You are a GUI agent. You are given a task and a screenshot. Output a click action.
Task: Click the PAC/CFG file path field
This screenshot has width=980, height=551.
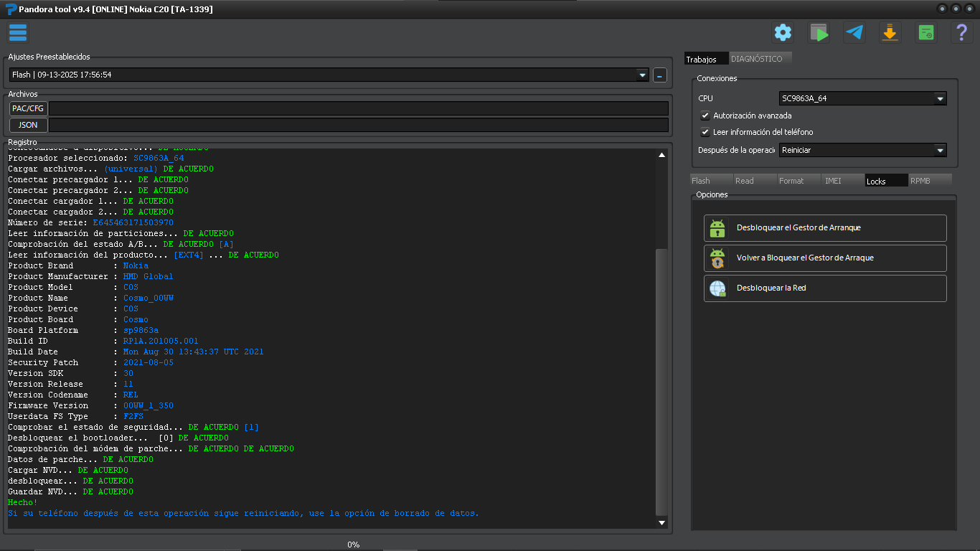point(358,108)
